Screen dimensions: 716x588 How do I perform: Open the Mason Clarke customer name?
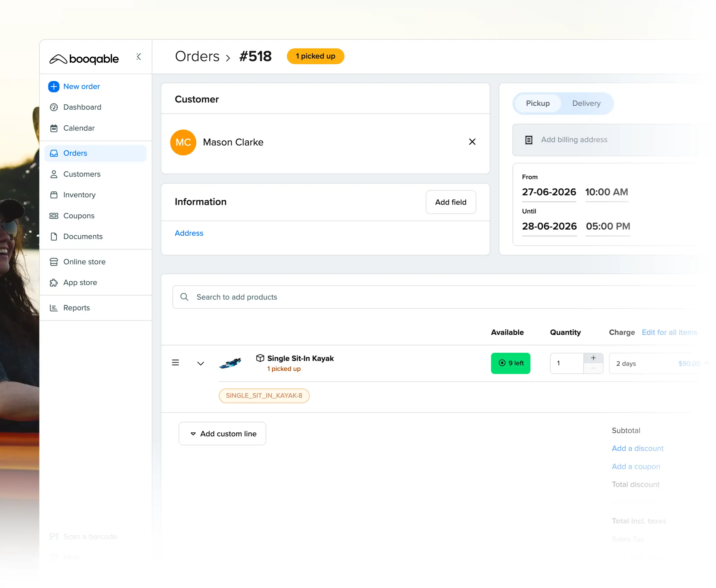pos(233,142)
